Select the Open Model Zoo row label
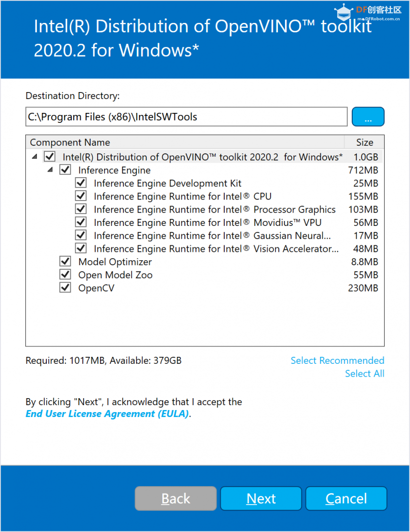This screenshot has height=532, width=410. pyautogui.click(x=115, y=275)
